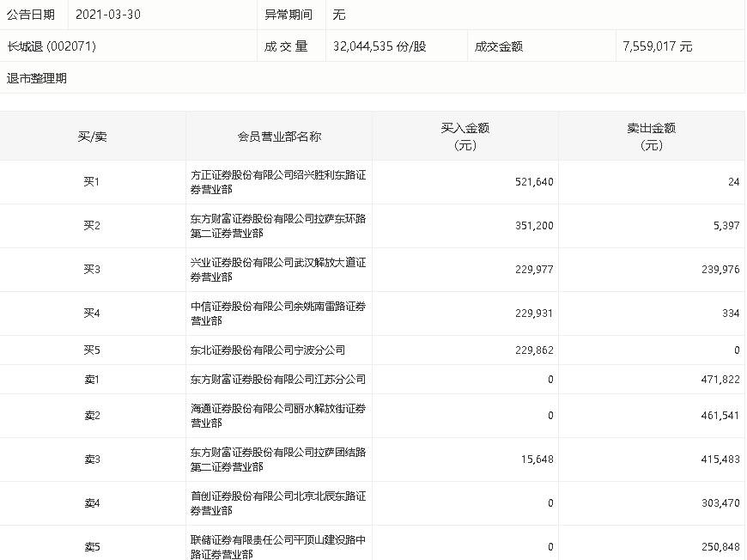Click buy amount 15,648
The height and width of the screenshot is (560, 747).
[x=537, y=460]
